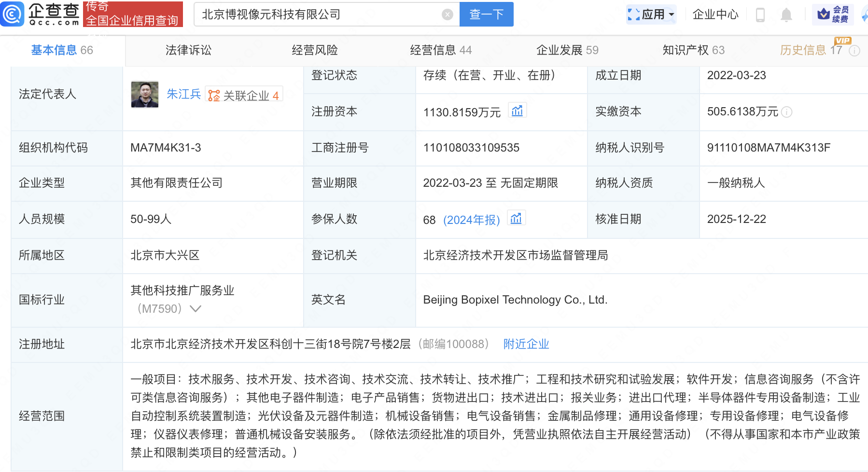
Task: View the 关联企业 4 related companies
Action: (x=244, y=95)
